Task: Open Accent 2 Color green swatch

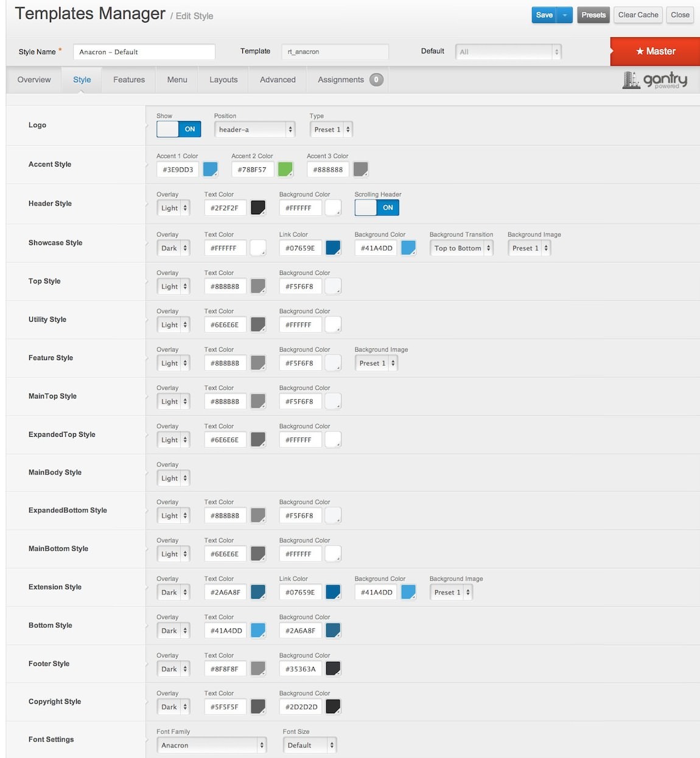Action: coord(285,170)
